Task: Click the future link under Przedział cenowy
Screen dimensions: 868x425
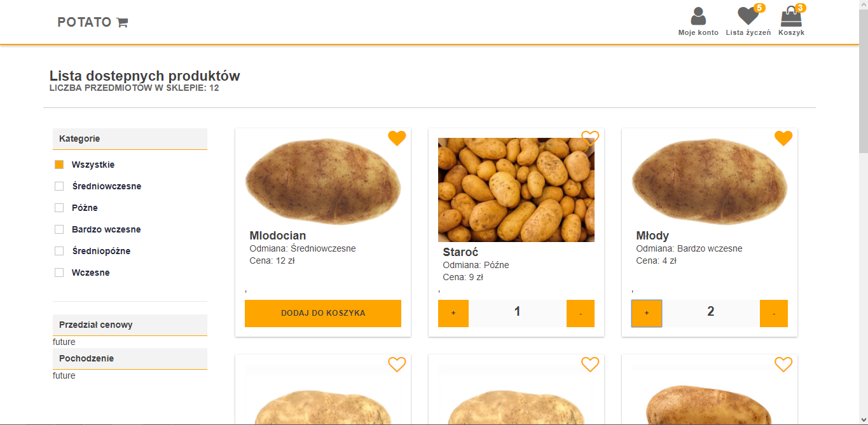Action: 63,342
